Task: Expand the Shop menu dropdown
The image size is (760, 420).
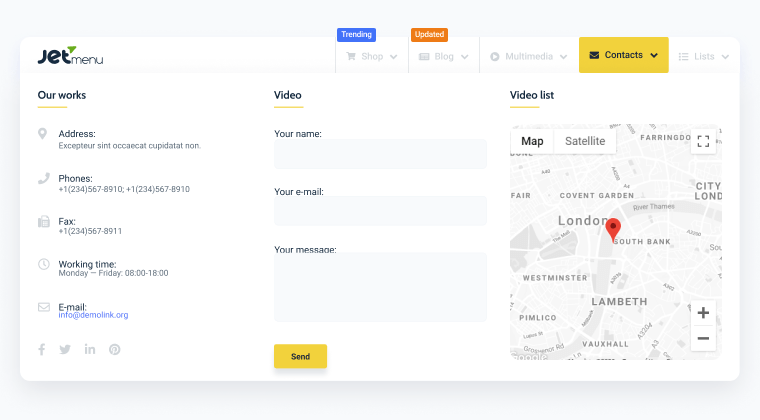Action: (371, 56)
